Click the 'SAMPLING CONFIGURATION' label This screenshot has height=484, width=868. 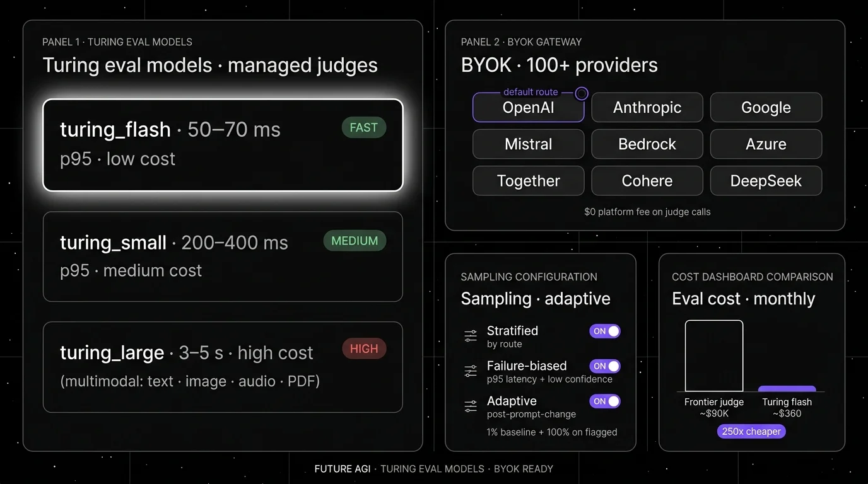click(x=529, y=277)
